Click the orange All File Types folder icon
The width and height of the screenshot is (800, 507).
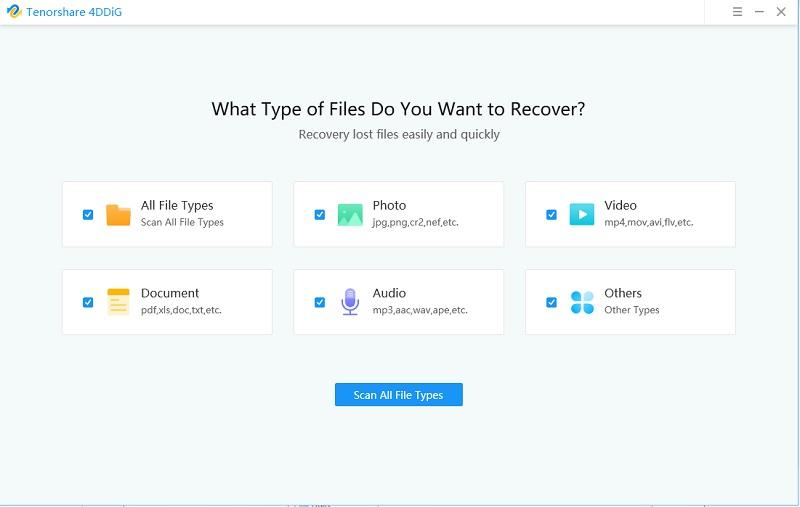click(118, 215)
